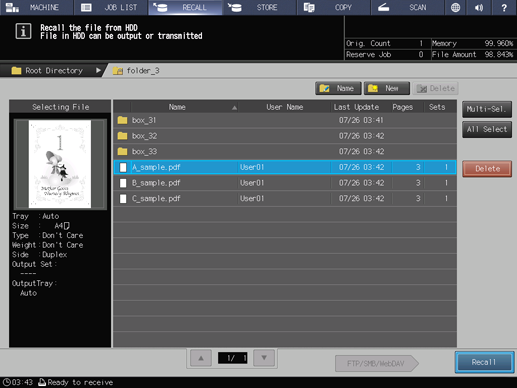The image size is (517, 388).
Task: Click the A_sample.pdf preview thumbnail
Action: tap(60, 164)
